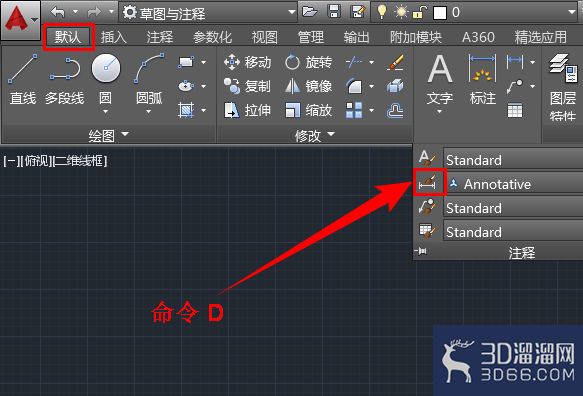Toggle the layer on/off lightbulb icon
583x396 pixels.
pos(381,12)
